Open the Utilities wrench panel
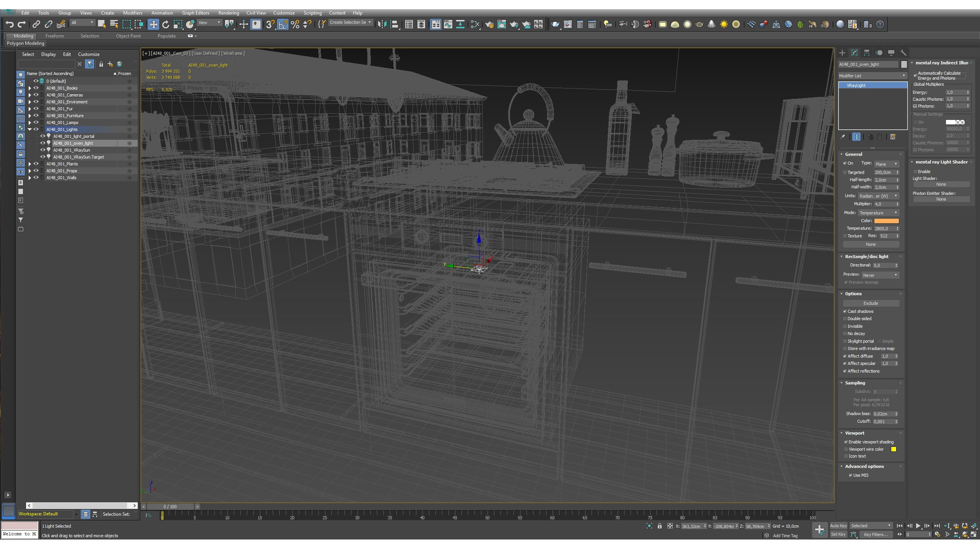The height and width of the screenshot is (551, 980). tap(903, 53)
